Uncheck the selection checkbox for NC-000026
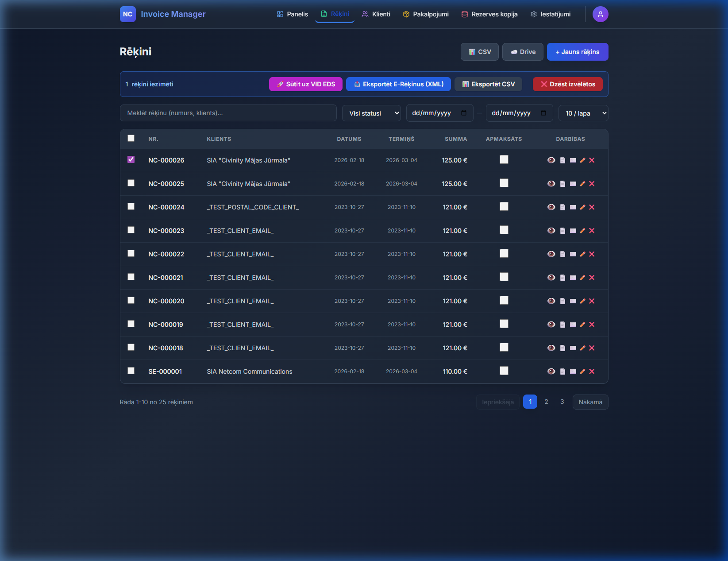 tap(131, 159)
